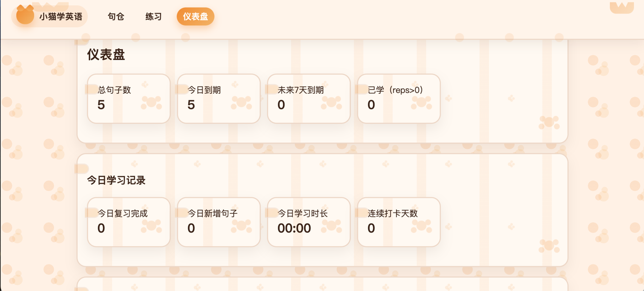The height and width of the screenshot is (291, 644).
Task: Select the 总句子数 stat card
Action: pyautogui.click(x=128, y=98)
